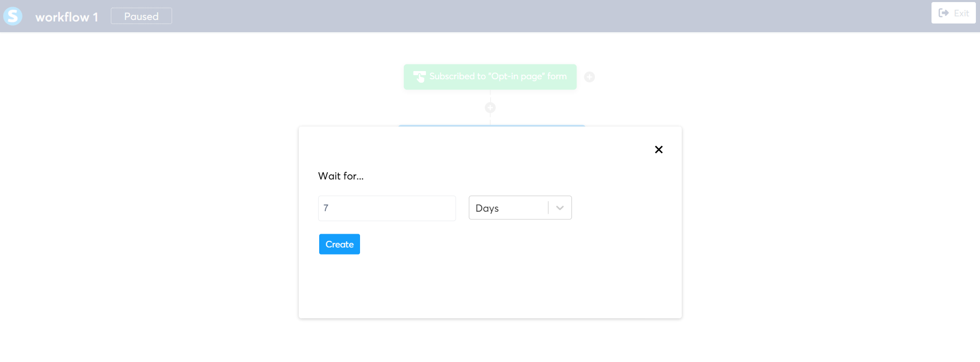Screen dimensions: 980x362
Task: Open the Days unit dropdown
Action: click(520, 208)
